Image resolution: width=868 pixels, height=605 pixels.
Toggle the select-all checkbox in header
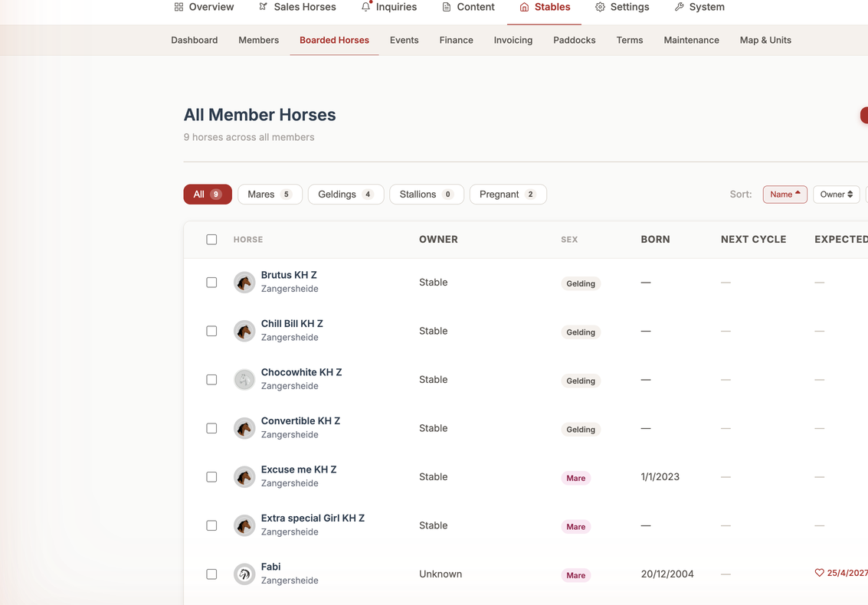(211, 239)
